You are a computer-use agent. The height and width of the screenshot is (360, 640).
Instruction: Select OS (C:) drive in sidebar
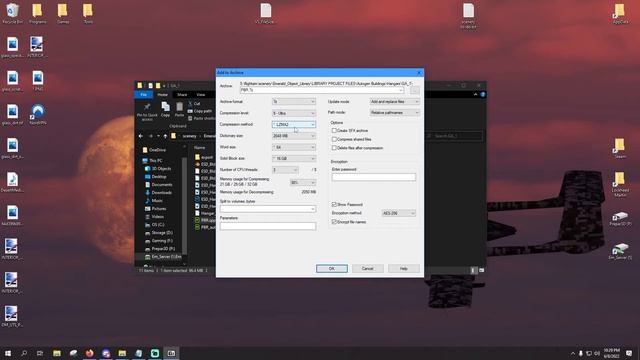(155, 224)
